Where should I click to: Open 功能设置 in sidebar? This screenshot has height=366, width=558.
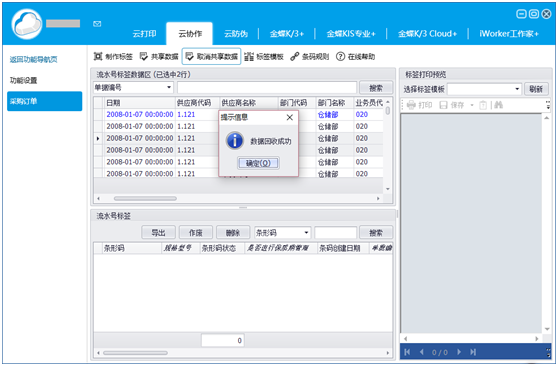coord(23,80)
